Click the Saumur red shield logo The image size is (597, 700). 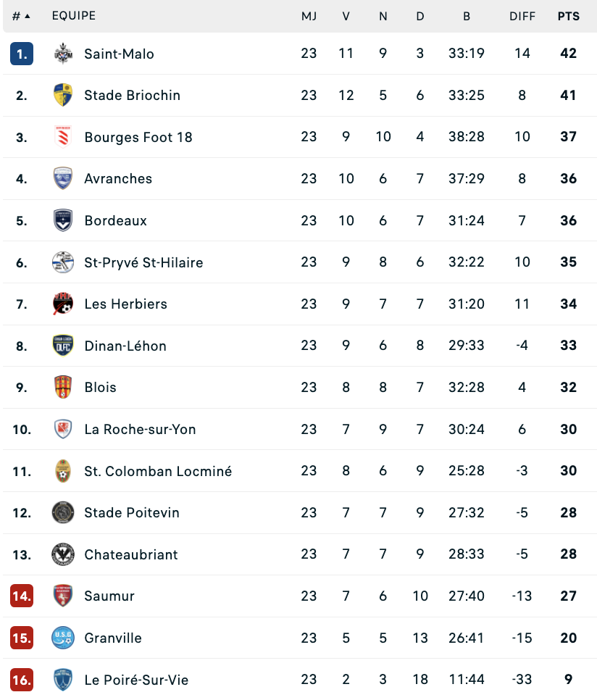(63, 596)
